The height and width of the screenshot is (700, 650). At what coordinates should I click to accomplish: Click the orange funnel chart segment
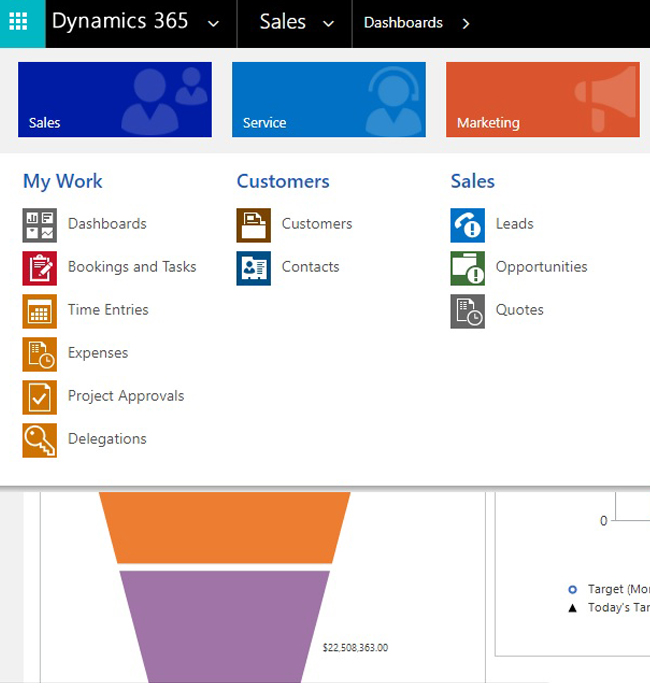225,528
